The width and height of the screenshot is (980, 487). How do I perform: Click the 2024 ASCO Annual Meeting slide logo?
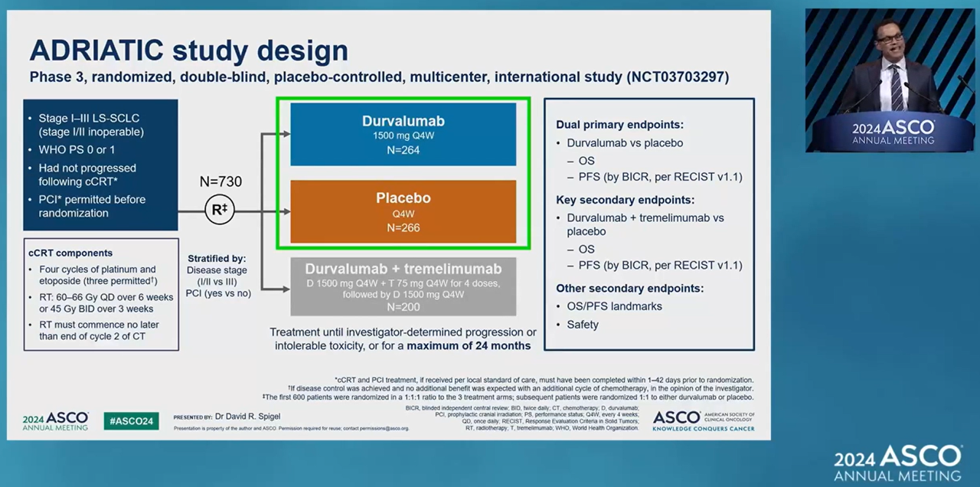[x=55, y=420]
